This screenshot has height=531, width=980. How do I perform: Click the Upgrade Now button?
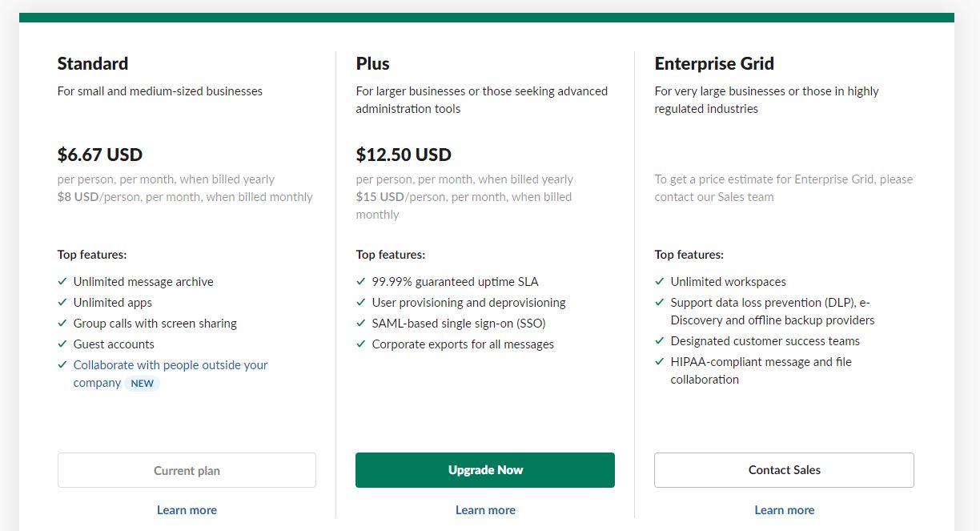point(485,470)
